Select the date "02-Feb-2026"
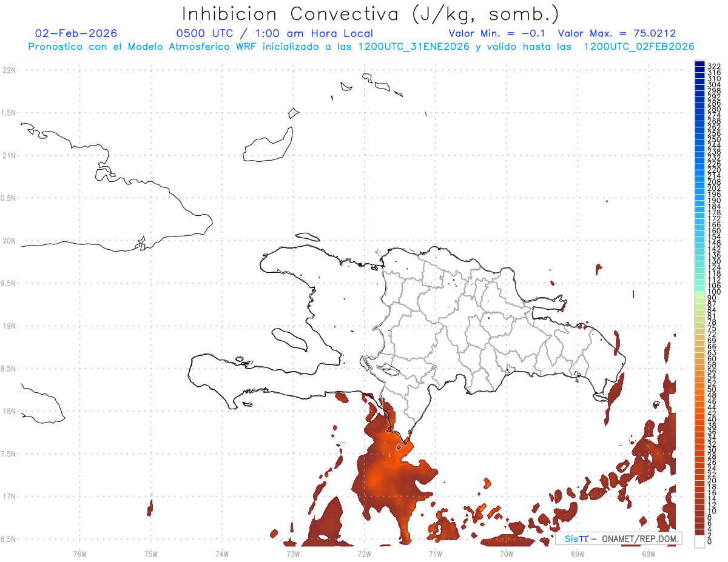Screen dimensions: 728x562 click(76, 33)
